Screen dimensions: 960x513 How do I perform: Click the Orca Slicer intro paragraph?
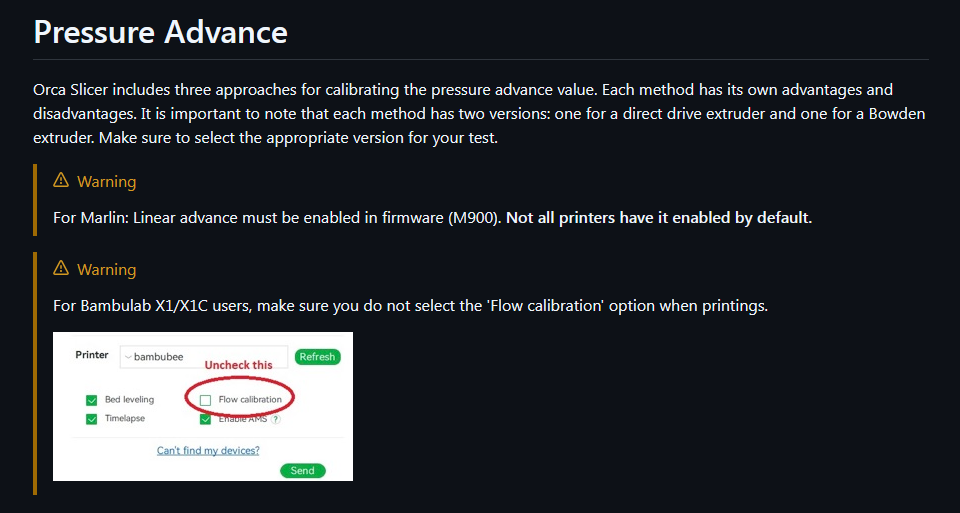pos(479,114)
